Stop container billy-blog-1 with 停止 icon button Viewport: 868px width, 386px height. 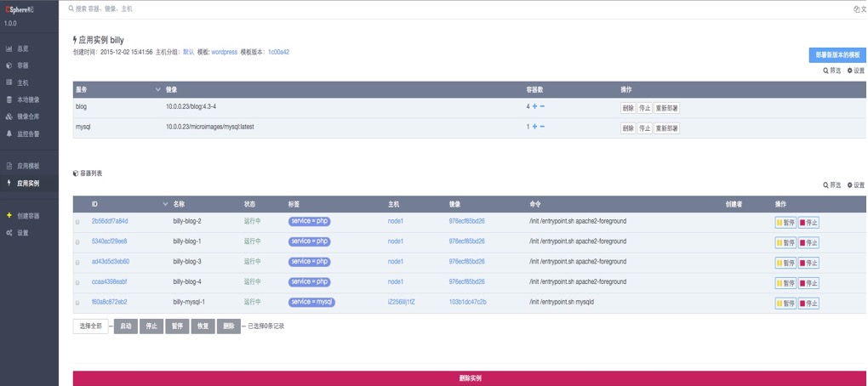tap(808, 243)
